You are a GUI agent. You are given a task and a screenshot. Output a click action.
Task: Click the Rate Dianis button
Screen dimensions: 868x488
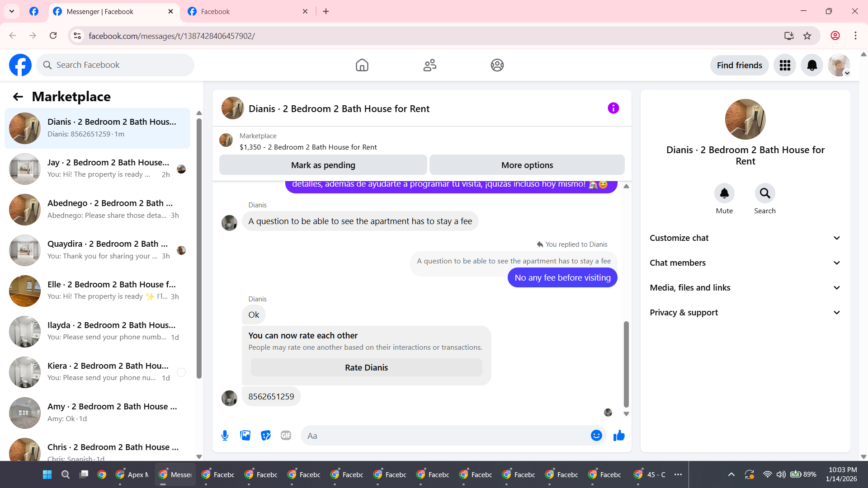(x=366, y=367)
